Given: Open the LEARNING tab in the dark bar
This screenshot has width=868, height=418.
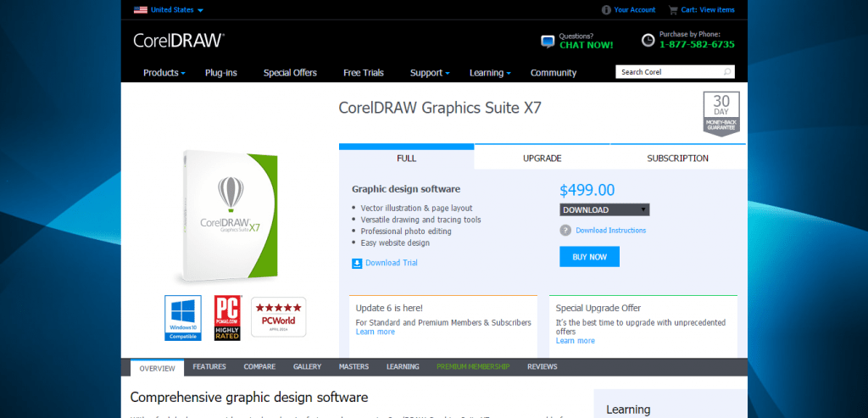Looking at the screenshot, I should point(403,366).
